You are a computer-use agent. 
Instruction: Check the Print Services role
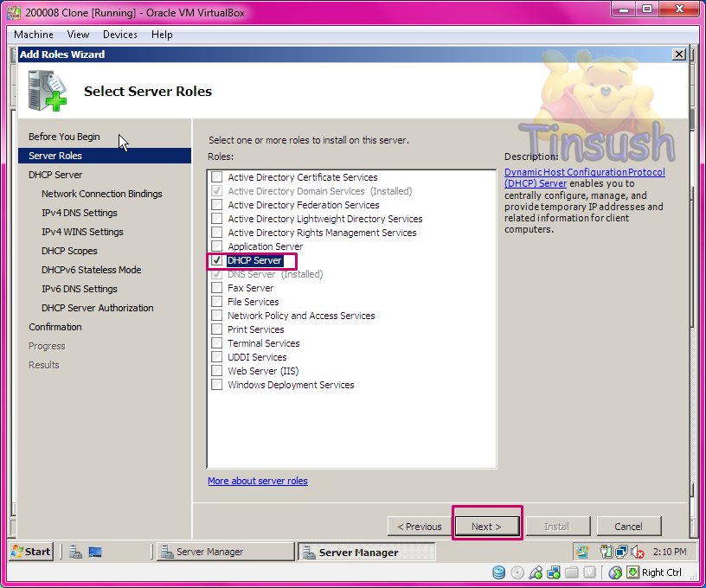click(217, 329)
